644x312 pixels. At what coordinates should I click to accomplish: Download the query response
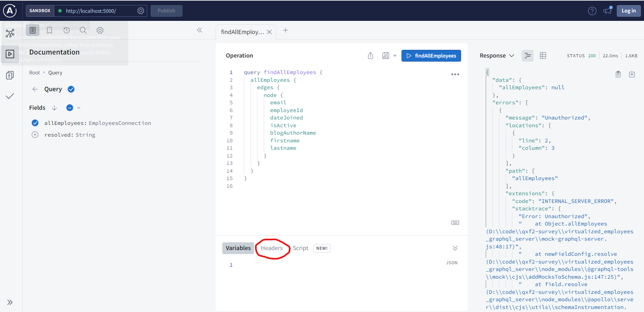(x=632, y=74)
